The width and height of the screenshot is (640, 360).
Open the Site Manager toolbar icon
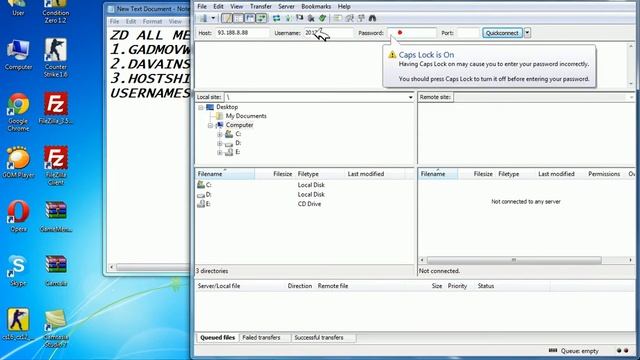(x=203, y=18)
